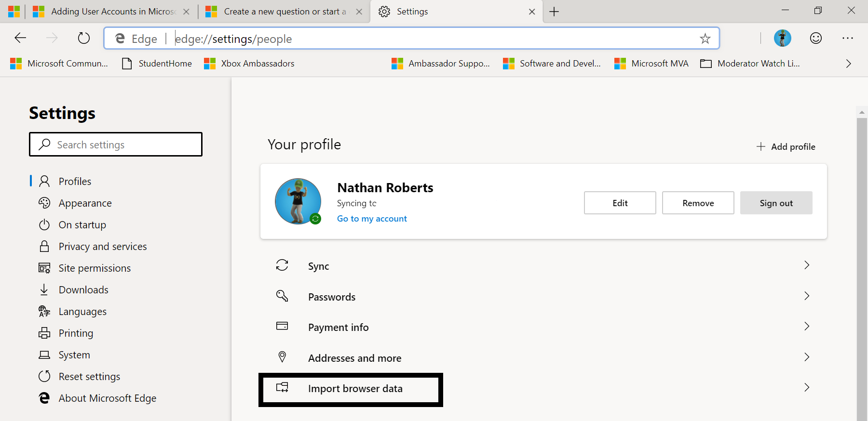The width and height of the screenshot is (868, 421).
Task: Open Microsoft Commun... favorite
Action: 59,64
